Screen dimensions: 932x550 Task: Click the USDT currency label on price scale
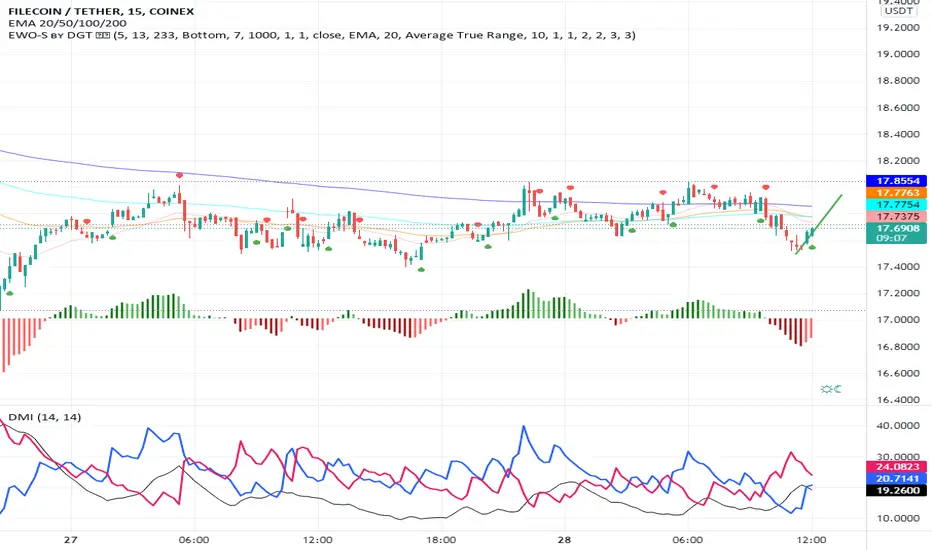click(x=898, y=11)
